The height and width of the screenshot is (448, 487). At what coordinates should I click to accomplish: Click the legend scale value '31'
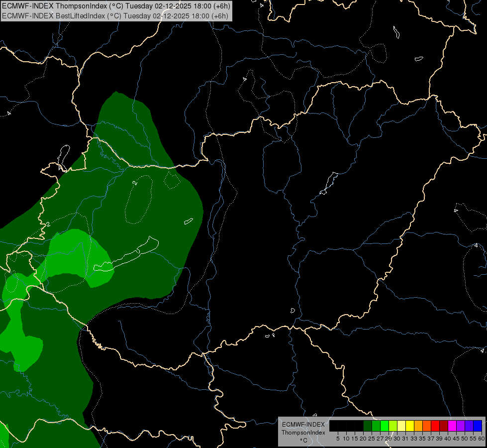tap(405, 439)
